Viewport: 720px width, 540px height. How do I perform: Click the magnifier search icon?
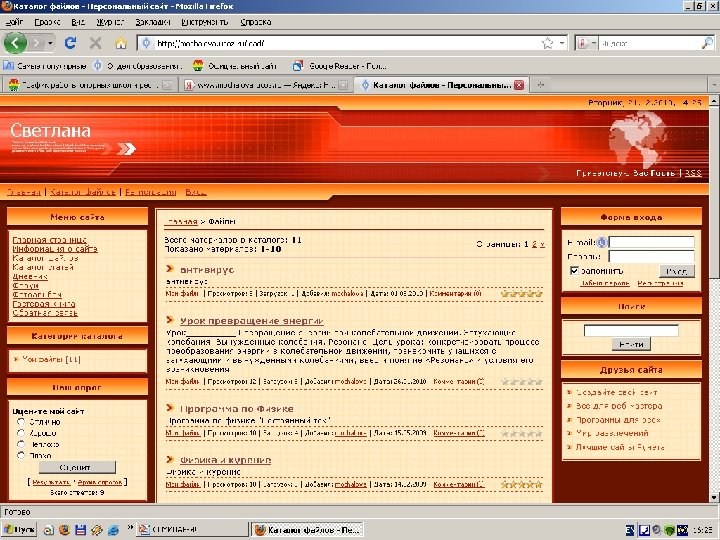click(707, 43)
